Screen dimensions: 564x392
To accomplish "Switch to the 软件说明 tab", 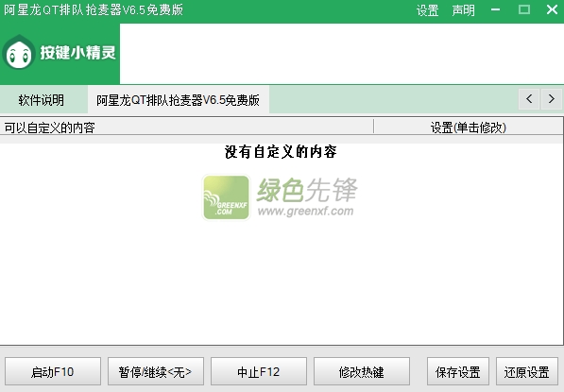I will click(41, 100).
